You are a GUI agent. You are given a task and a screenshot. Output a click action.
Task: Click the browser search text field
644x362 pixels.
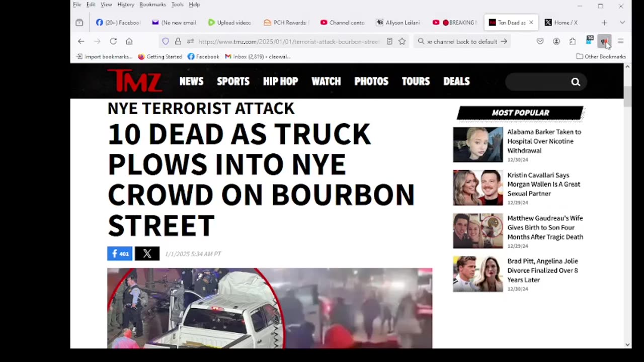(462, 41)
